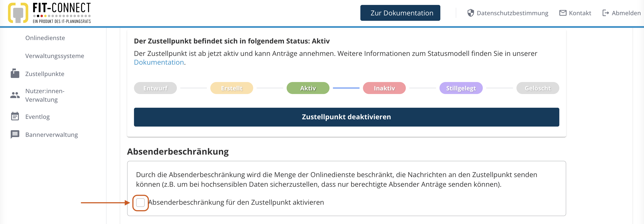Select the Aktiv status pill
This screenshot has width=644, height=224.
click(x=308, y=88)
